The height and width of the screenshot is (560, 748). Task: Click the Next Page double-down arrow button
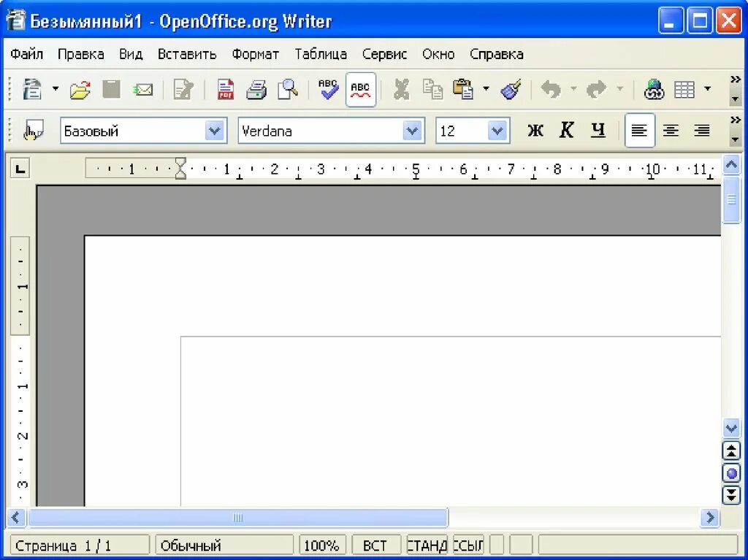(731, 495)
